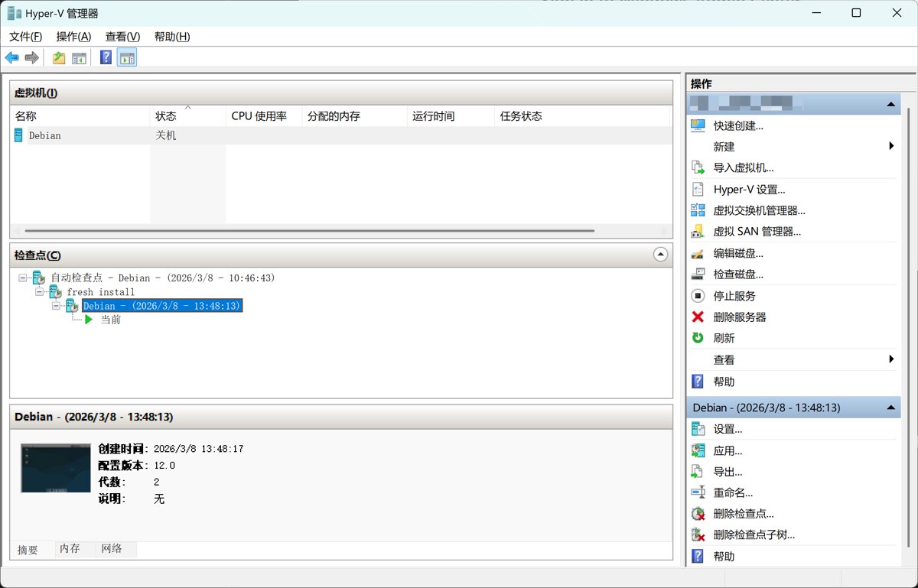Image resolution: width=918 pixels, height=588 pixels.
Task: Click the Debian checkpoint screenshot thumbnail
Action: 55,468
